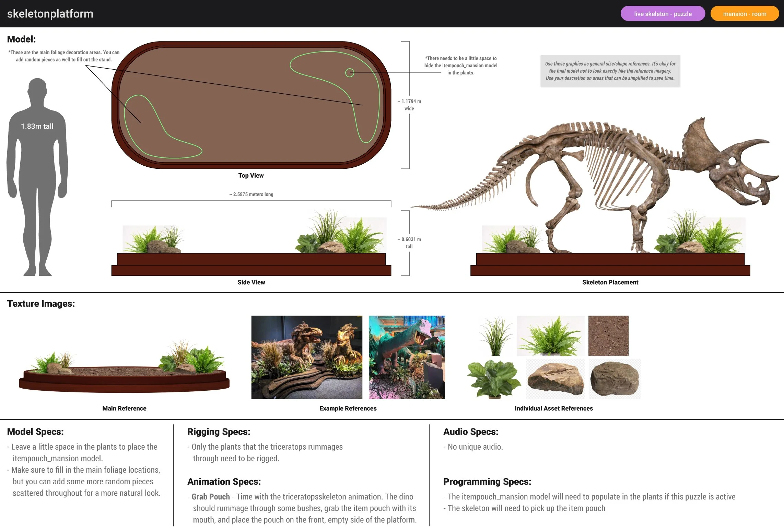Viewport: 784px width, 532px height.
Task: Open the raptor exhibit example photo
Action: tap(306, 357)
